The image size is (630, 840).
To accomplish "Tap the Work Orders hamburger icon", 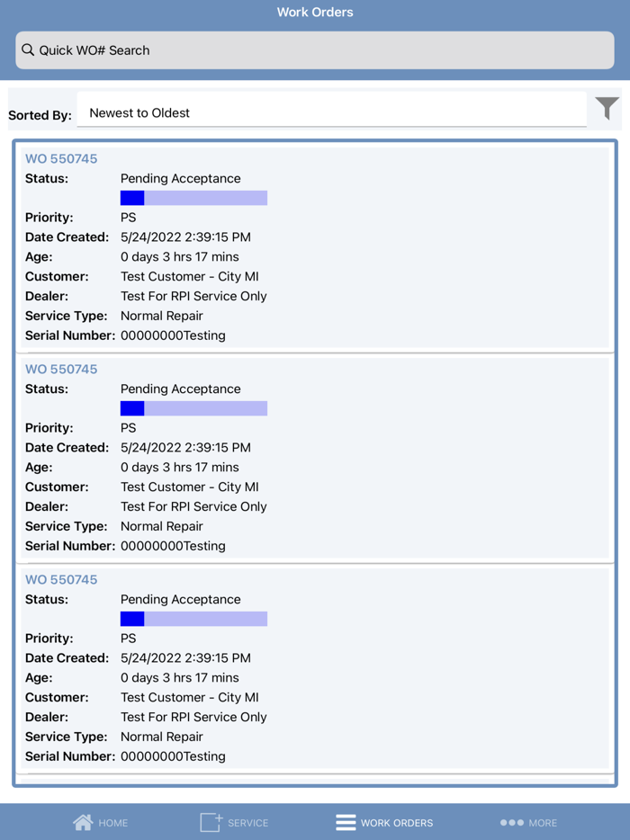I will [x=346, y=822].
